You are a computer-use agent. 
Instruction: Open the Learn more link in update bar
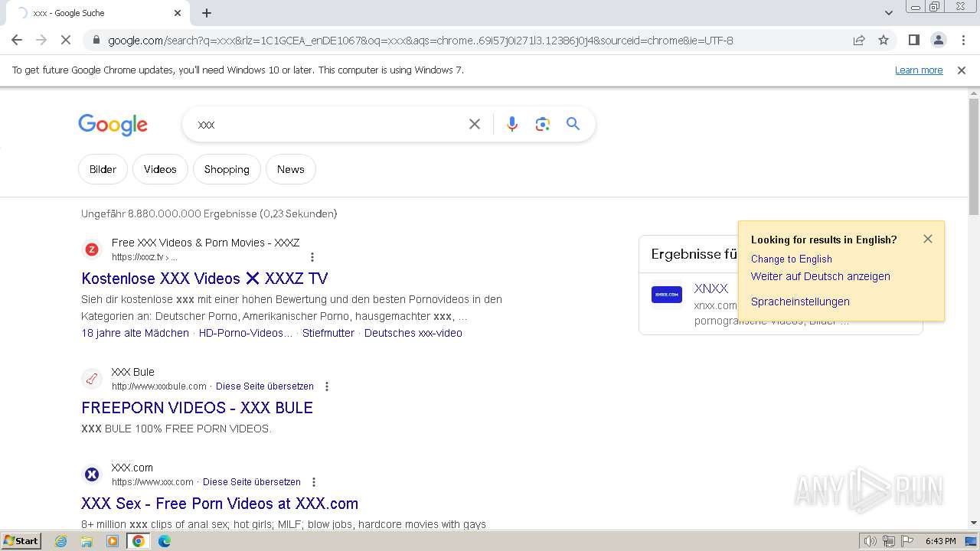pos(919,70)
